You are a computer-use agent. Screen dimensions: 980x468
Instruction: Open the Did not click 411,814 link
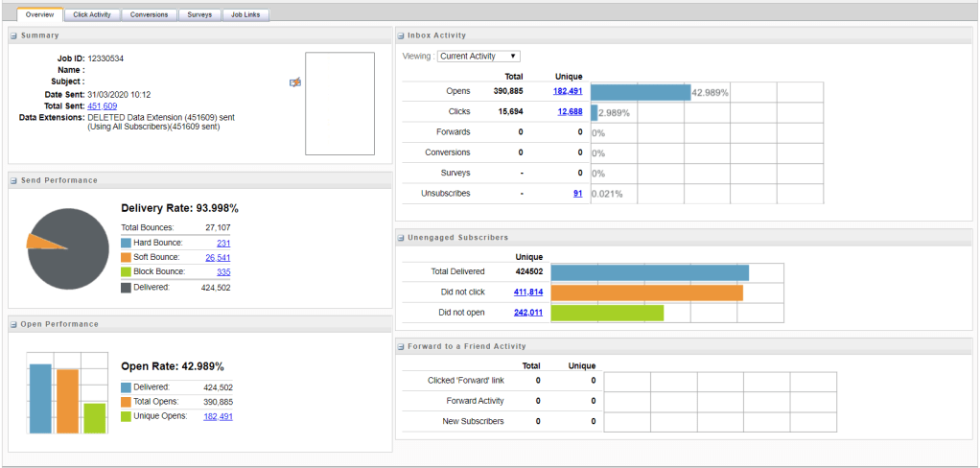tap(528, 292)
